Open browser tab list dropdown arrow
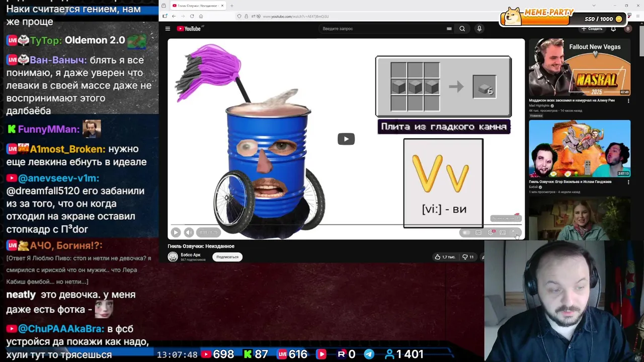 tap(594, 6)
